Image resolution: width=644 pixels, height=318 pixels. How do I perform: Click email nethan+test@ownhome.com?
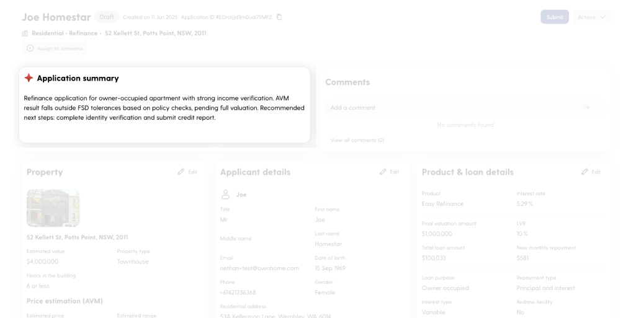(259, 268)
